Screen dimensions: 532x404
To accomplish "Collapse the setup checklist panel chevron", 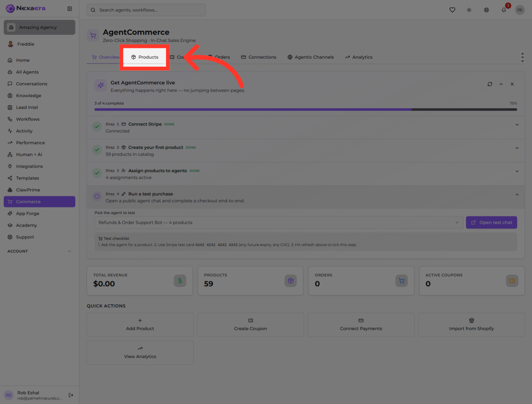I will (501, 84).
